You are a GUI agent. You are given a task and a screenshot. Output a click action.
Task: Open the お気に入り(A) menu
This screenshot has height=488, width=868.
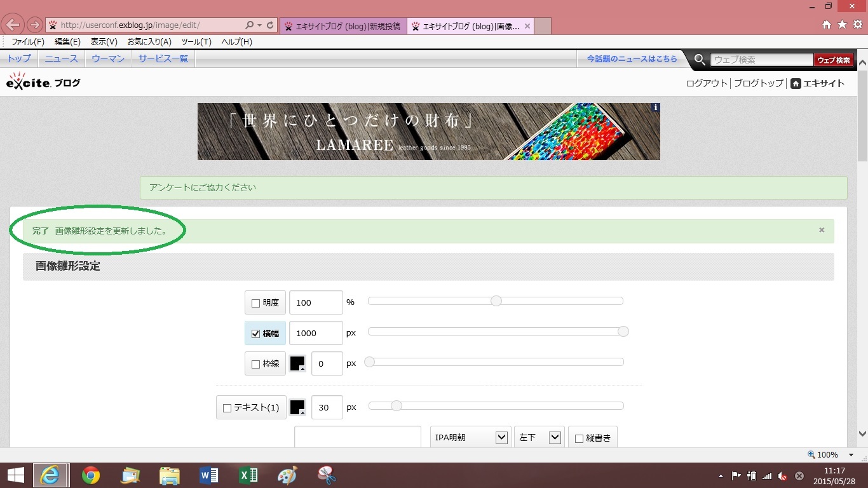149,42
